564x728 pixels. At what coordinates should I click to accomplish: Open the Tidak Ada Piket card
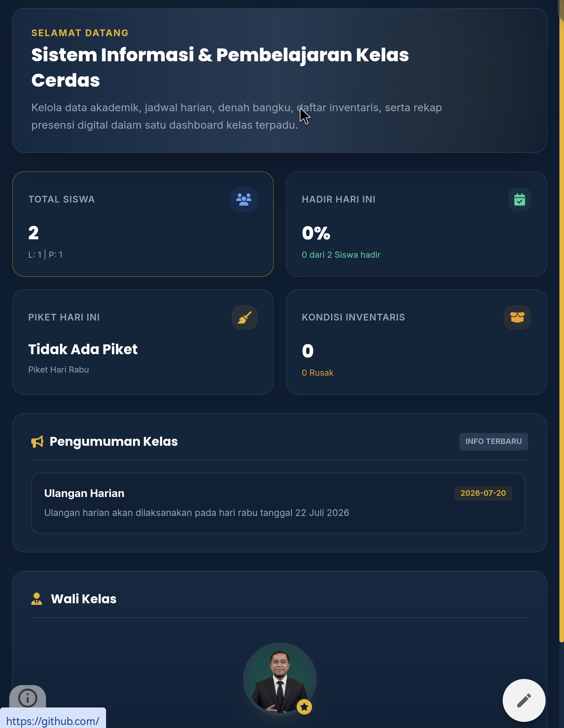pyautogui.click(x=143, y=342)
